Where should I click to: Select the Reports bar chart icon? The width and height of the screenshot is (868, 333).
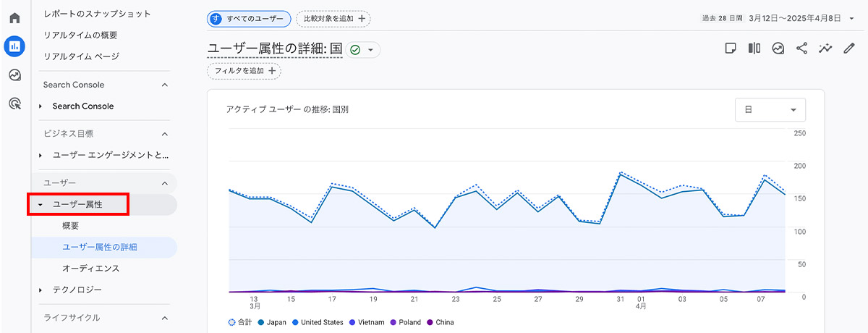coord(14,46)
